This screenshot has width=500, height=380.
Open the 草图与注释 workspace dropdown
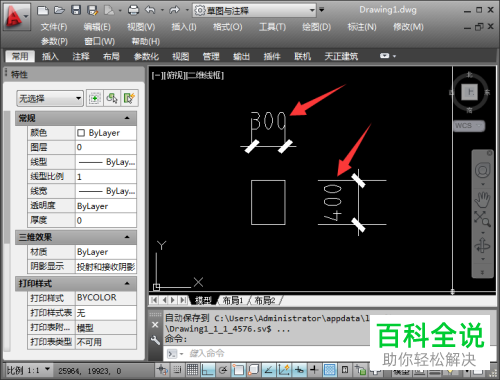(x=255, y=10)
